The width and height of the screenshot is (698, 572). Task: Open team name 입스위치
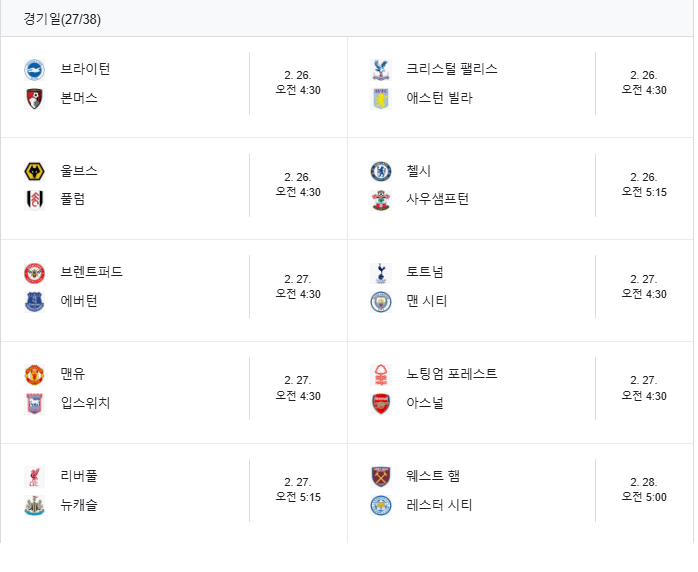(85, 402)
